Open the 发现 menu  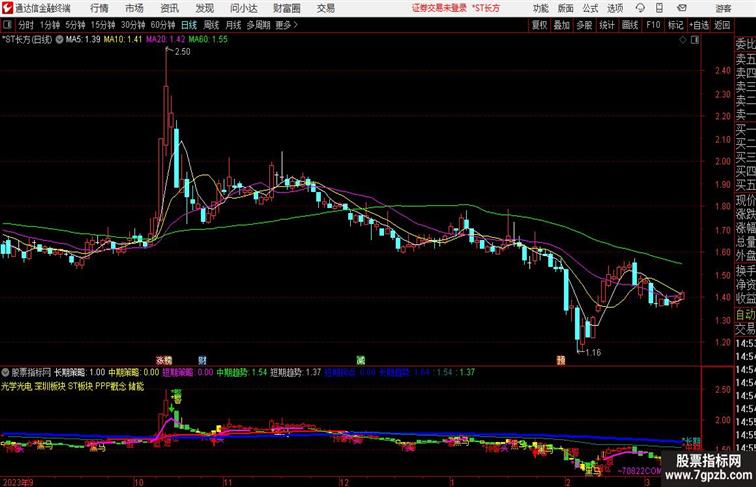click(x=204, y=8)
